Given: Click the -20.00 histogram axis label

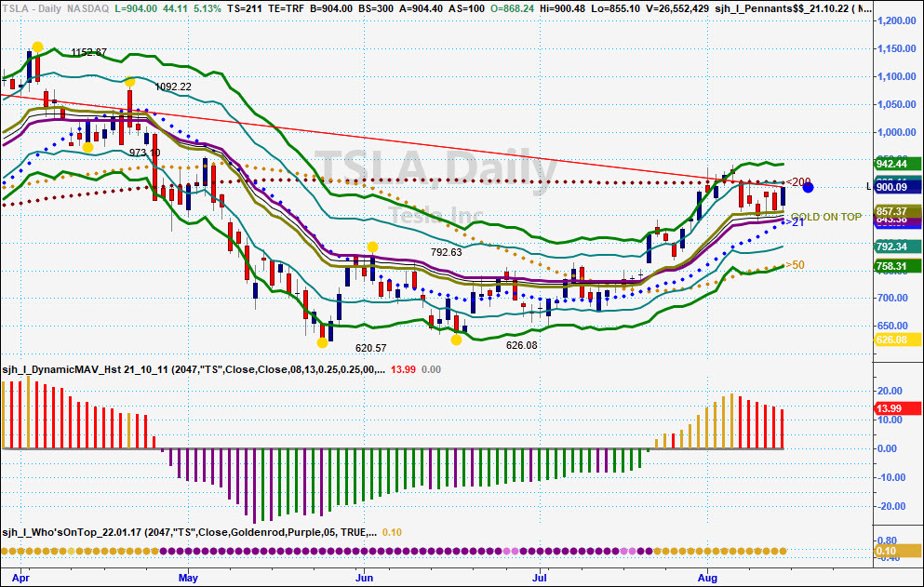Looking at the screenshot, I should tap(890, 506).
